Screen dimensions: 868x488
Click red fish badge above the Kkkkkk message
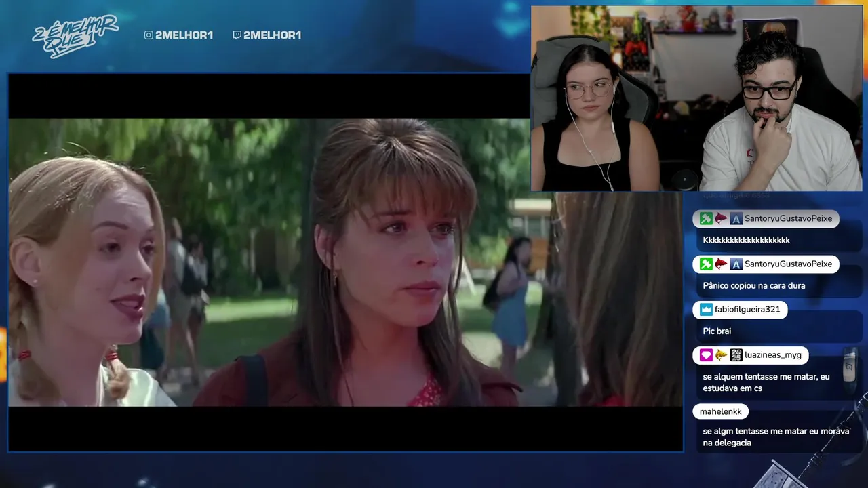point(721,218)
